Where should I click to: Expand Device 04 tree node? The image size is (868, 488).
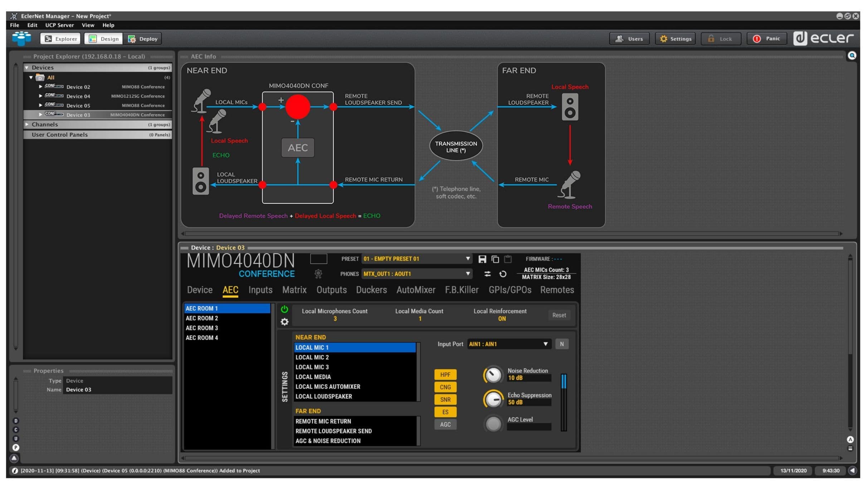click(40, 96)
